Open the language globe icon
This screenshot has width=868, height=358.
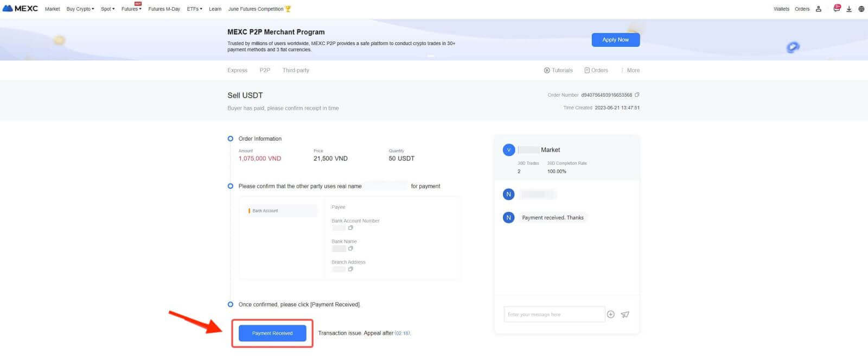click(x=861, y=9)
